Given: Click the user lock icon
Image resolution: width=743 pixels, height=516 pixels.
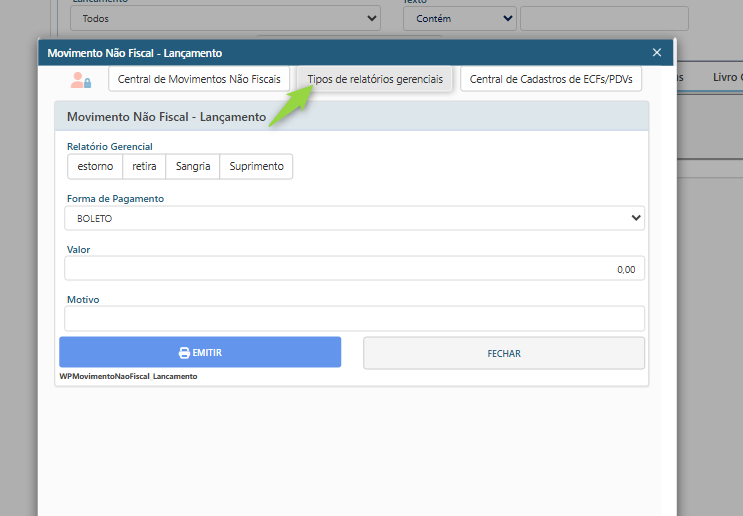Looking at the screenshot, I should pos(80,80).
